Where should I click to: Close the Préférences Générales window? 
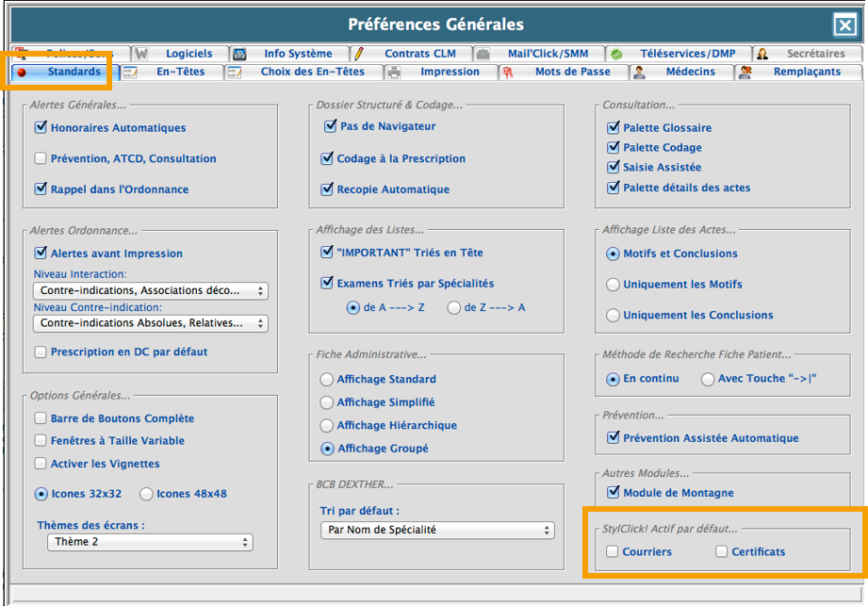tap(844, 25)
